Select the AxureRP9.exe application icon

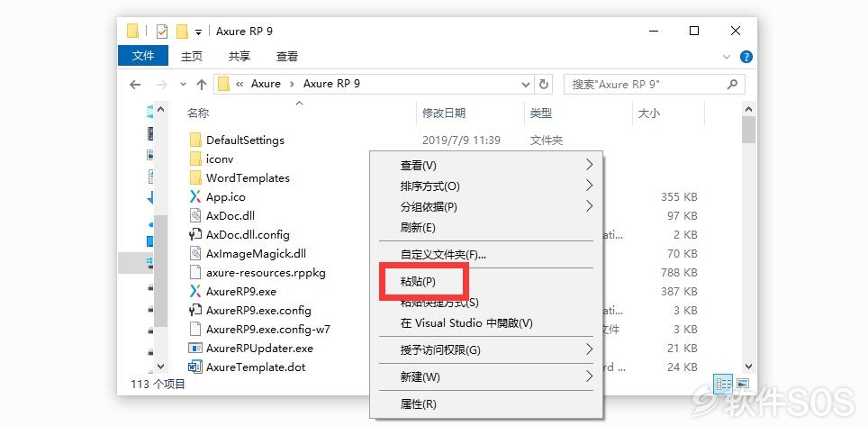(x=194, y=291)
